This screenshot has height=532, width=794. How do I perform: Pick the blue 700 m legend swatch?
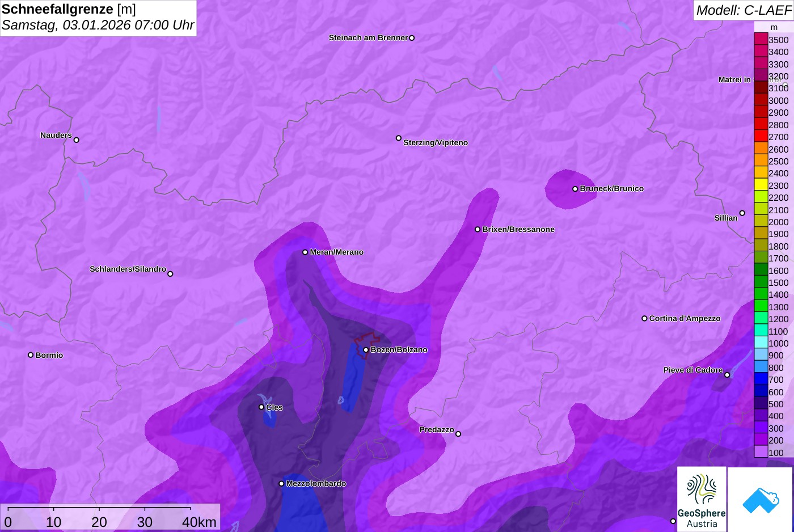pyautogui.click(x=761, y=379)
